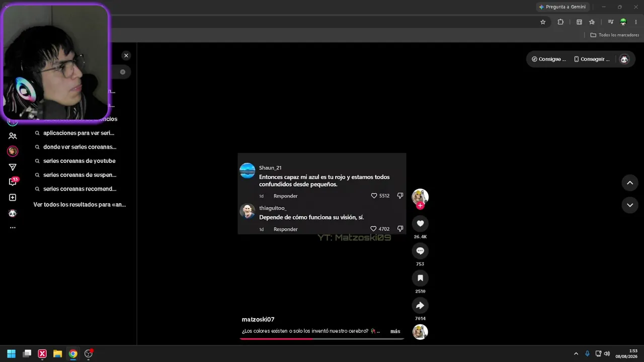Click the 'Consigue ...' coins button
The width and height of the screenshot is (644, 362).
pos(548,59)
